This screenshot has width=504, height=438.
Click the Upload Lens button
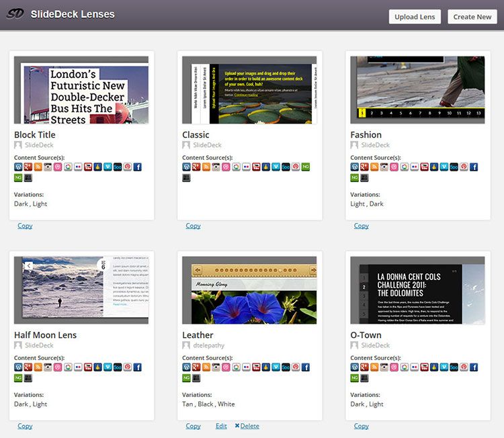pyautogui.click(x=415, y=17)
